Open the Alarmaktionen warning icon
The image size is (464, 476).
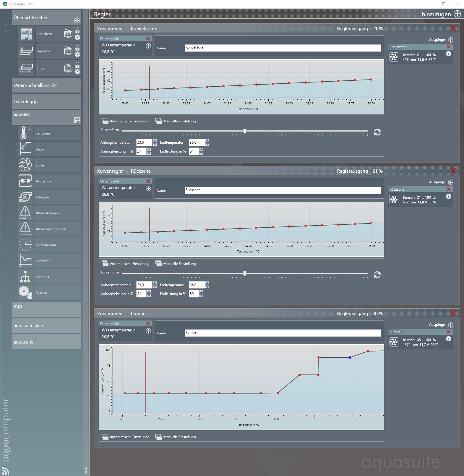point(25,213)
